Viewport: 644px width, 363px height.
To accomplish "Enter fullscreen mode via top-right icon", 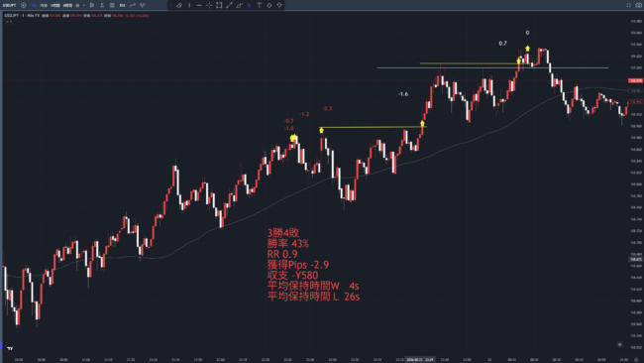I will click(x=629, y=5).
